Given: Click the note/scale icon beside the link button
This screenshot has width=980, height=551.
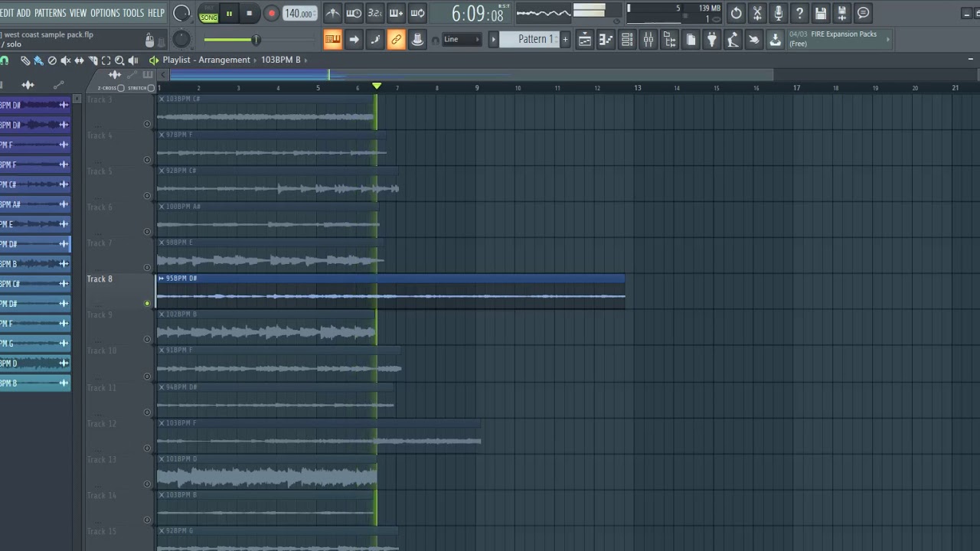Looking at the screenshot, I should (x=375, y=40).
